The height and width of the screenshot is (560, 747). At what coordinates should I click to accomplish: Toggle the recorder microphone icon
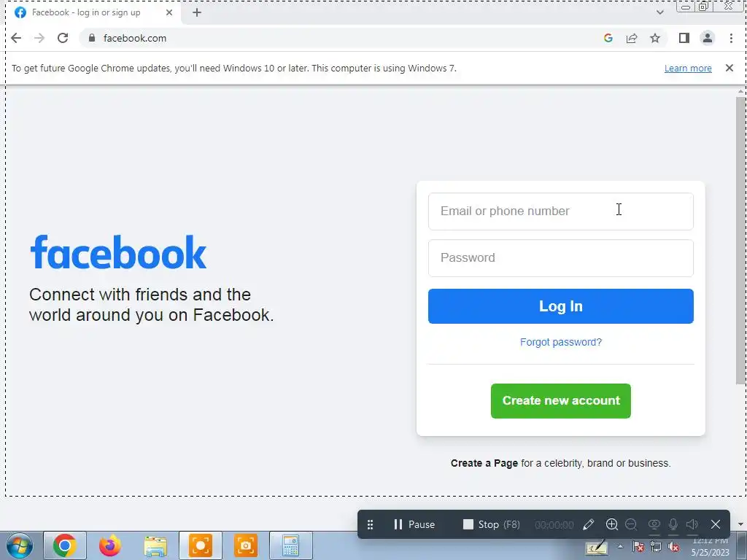click(673, 525)
